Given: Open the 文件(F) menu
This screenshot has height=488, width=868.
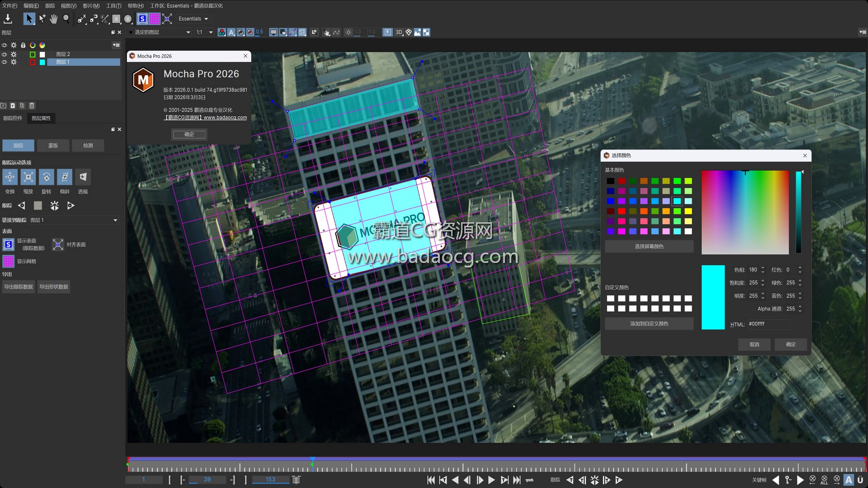Looking at the screenshot, I should (x=9, y=5).
